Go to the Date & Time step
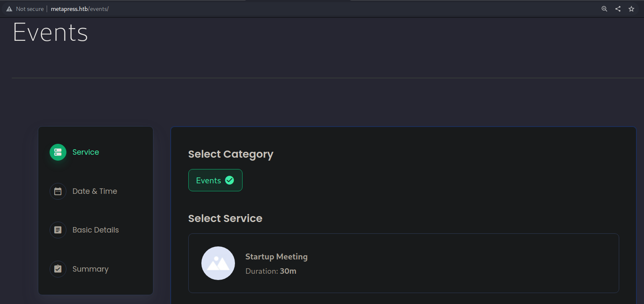This screenshot has height=304, width=644. pos(95,191)
